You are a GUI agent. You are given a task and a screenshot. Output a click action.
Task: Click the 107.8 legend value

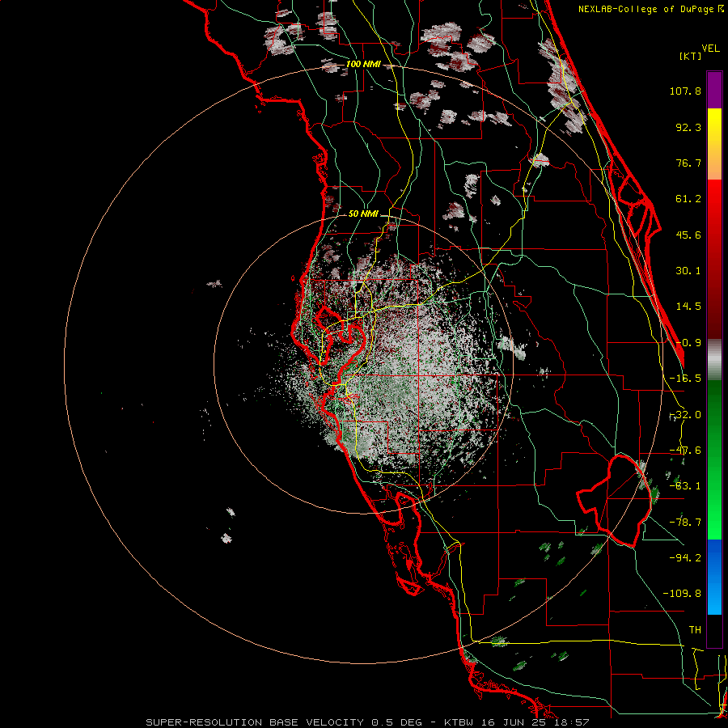click(685, 91)
